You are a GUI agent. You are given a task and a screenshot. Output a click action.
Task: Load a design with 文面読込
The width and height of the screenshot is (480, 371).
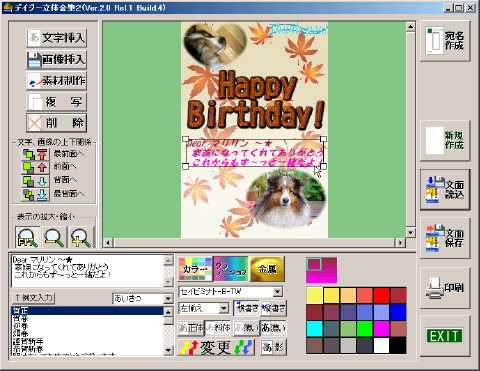[x=445, y=189]
